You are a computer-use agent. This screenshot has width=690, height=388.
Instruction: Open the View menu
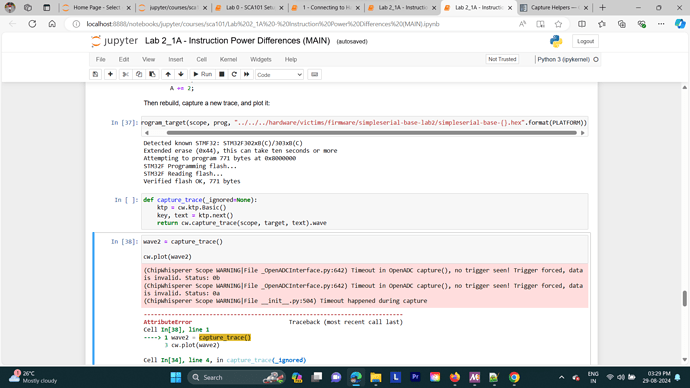tap(148, 59)
